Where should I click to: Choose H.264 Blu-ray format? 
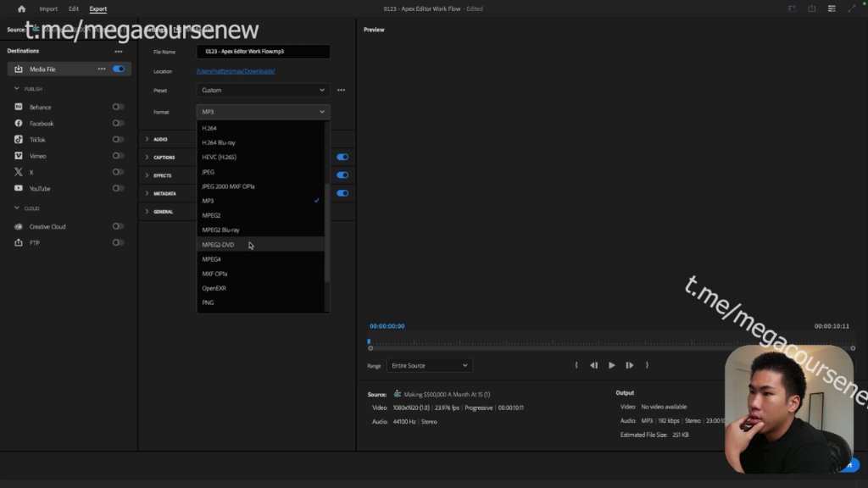pos(260,142)
